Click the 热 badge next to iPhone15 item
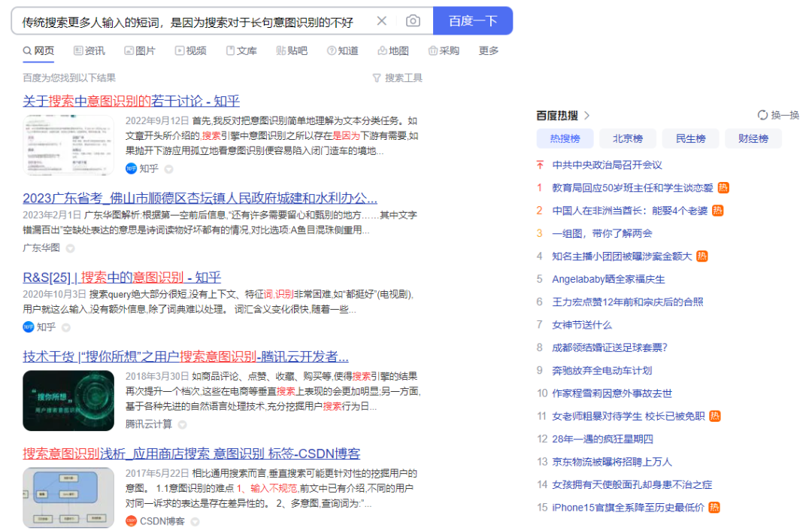812x531 pixels. click(714, 508)
